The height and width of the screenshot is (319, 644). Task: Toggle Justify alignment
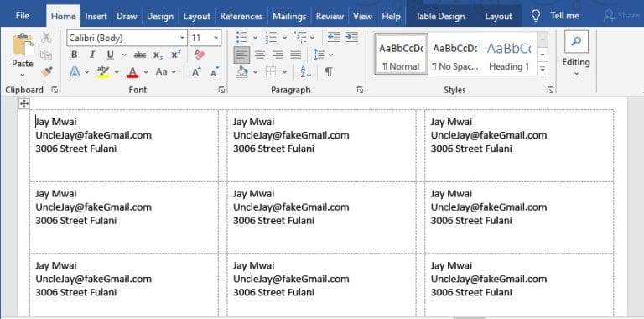pyautogui.click(x=296, y=55)
